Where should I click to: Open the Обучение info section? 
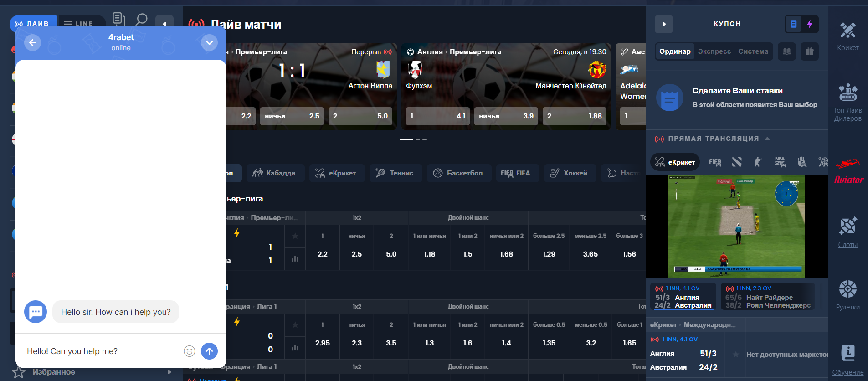pos(848,360)
